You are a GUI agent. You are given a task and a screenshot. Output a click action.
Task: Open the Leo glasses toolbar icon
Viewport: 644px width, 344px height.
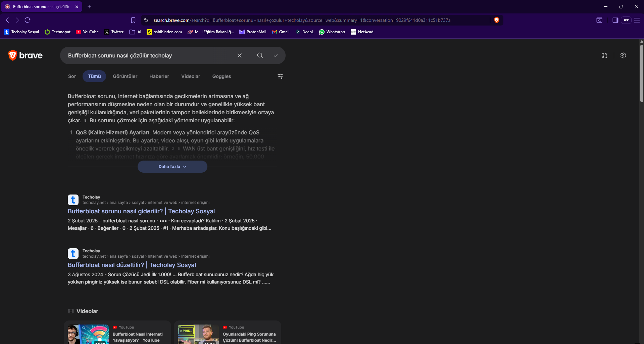(626, 20)
